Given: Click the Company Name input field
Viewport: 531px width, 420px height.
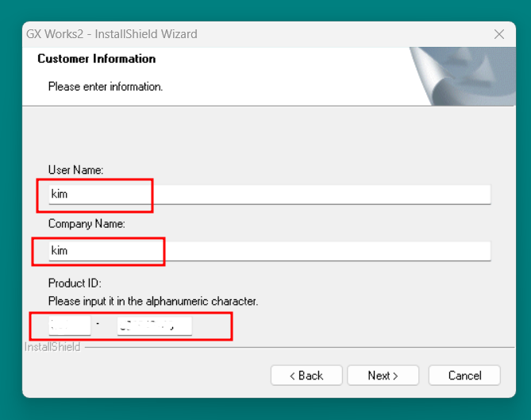Looking at the screenshot, I should click(270, 251).
